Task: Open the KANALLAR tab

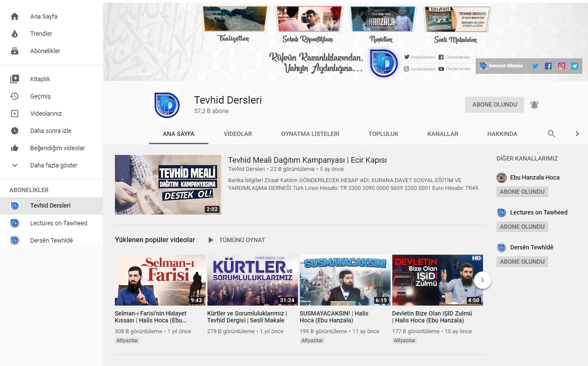Action: [x=443, y=134]
